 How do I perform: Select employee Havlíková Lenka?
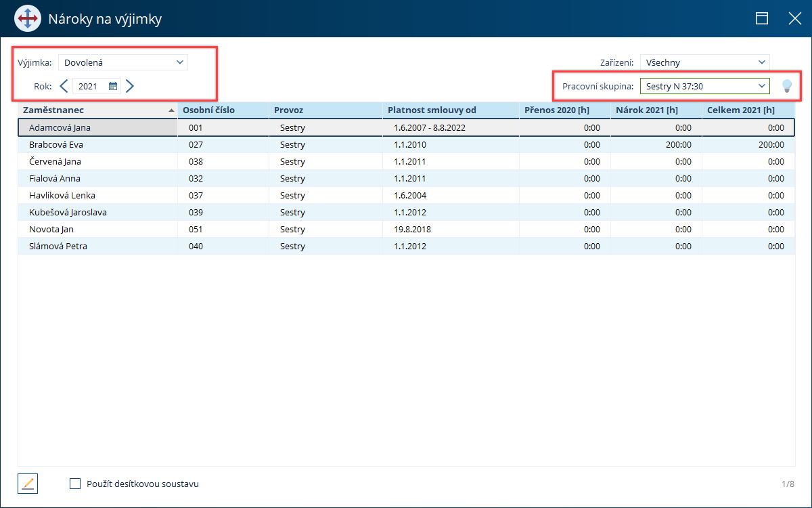[x=61, y=195]
